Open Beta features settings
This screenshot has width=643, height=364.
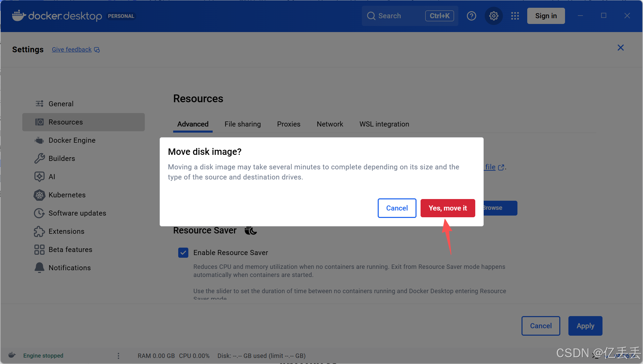(x=83, y=250)
